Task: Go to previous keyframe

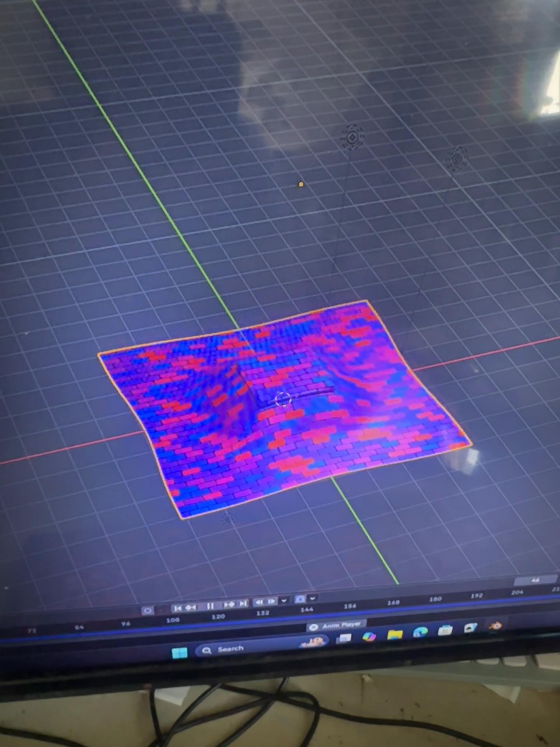Action: coord(191,607)
